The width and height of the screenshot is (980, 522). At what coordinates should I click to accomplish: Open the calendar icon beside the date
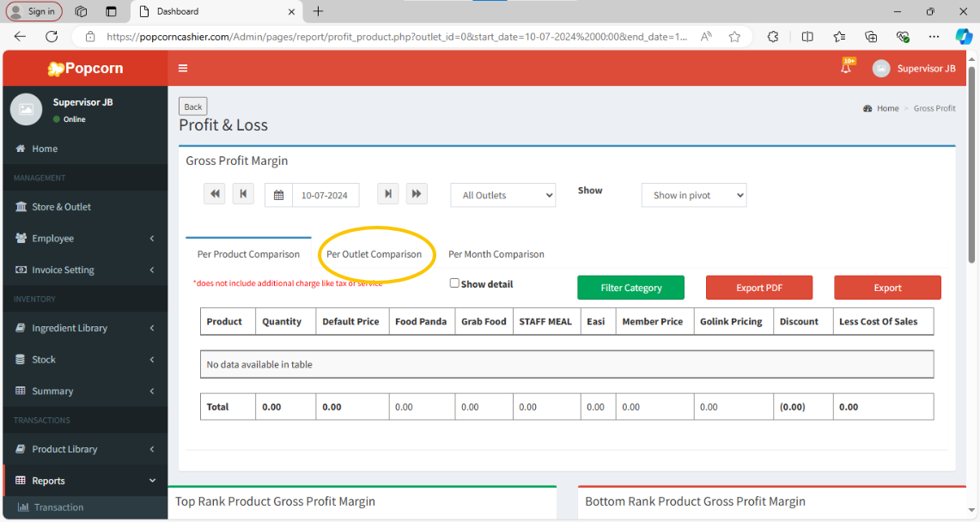click(x=279, y=196)
